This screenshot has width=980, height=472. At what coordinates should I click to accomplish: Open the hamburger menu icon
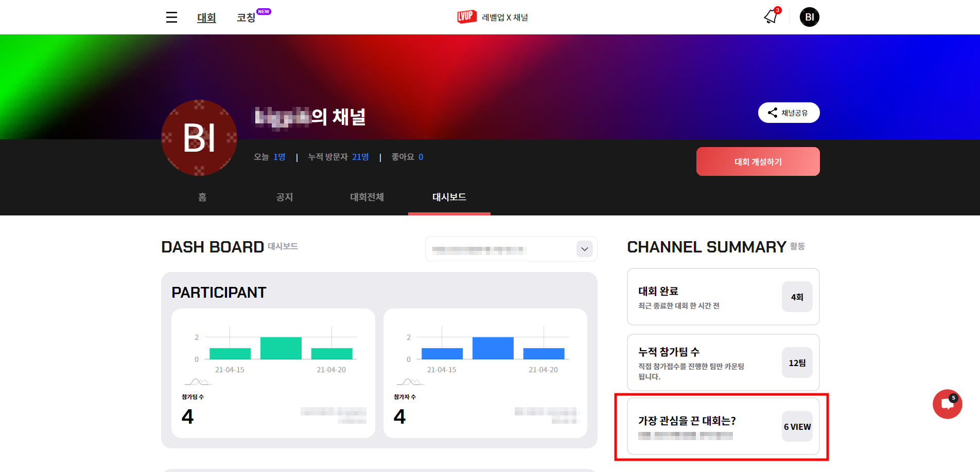click(x=171, y=17)
